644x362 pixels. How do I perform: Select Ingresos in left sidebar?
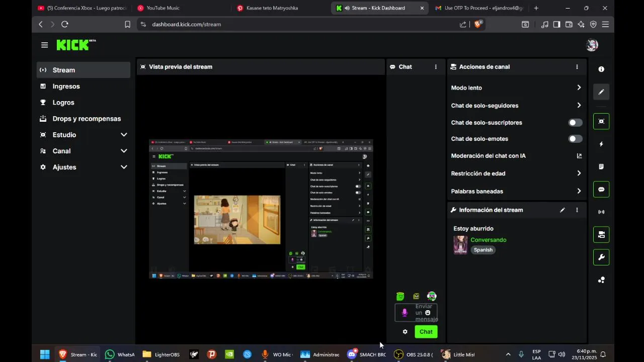[84, 86]
